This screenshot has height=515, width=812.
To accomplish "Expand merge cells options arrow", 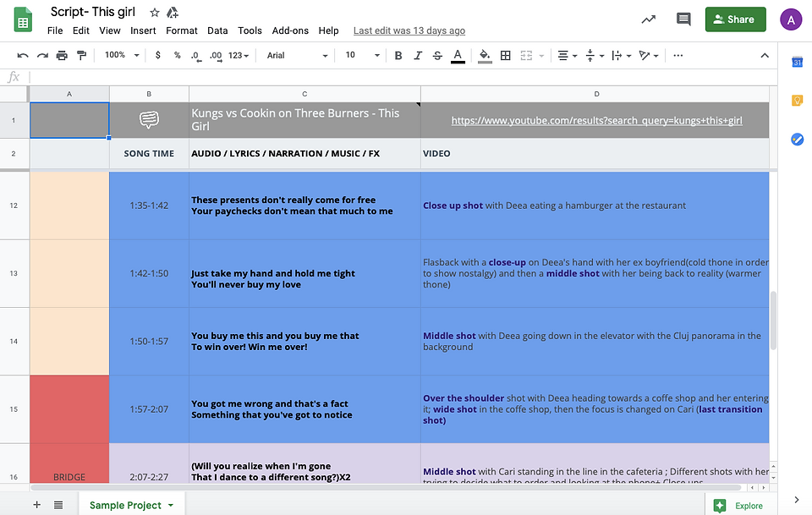I will (541, 55).
